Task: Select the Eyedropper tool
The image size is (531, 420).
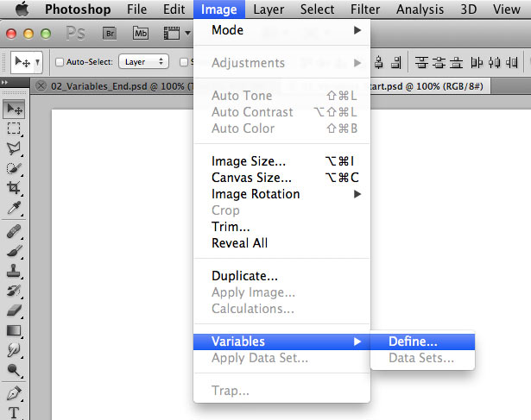Action: point(14,208)
